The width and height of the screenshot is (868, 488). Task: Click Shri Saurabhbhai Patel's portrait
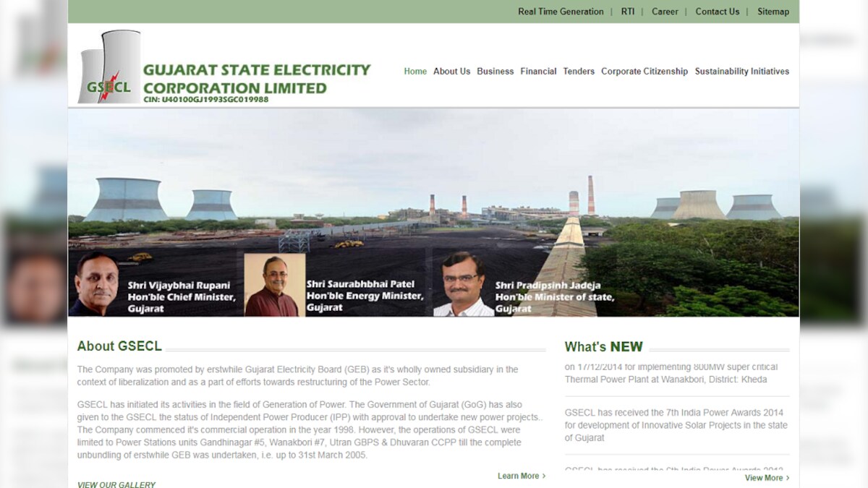273,285
